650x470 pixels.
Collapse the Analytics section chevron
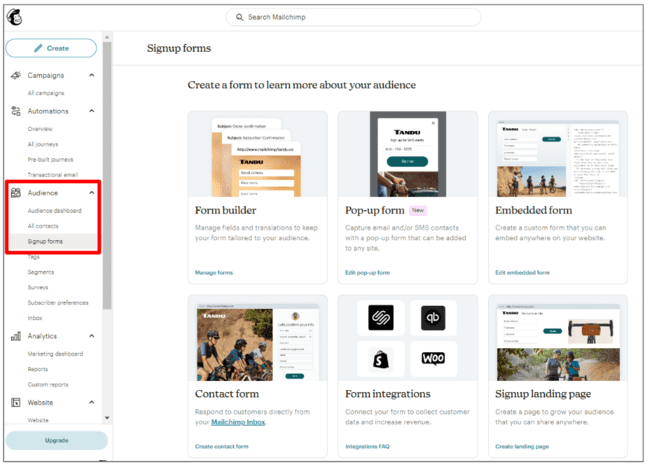(x=92, y=336)
